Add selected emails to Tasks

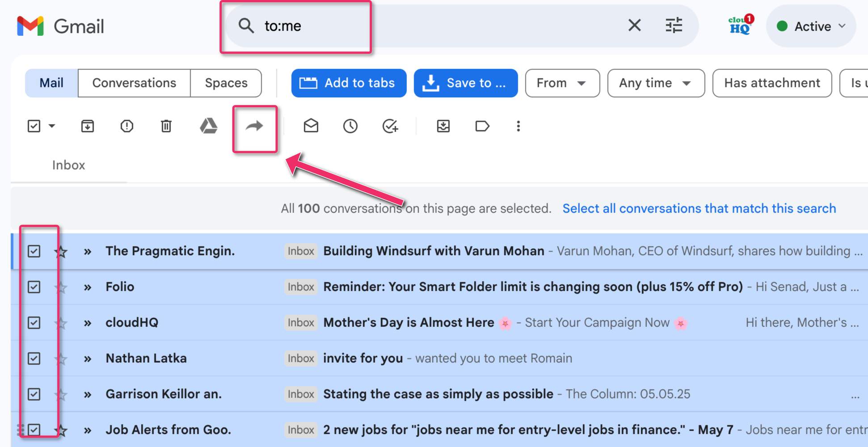pos(390,126)
